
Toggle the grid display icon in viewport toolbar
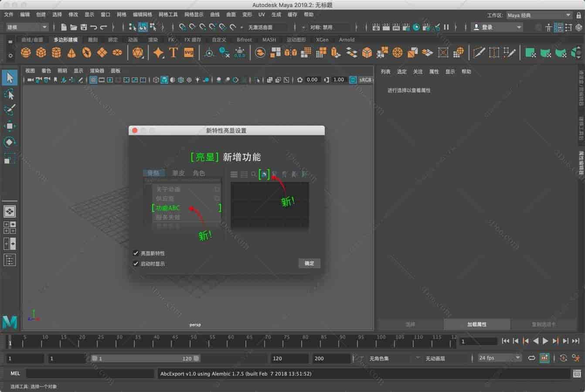coord(93,80)
